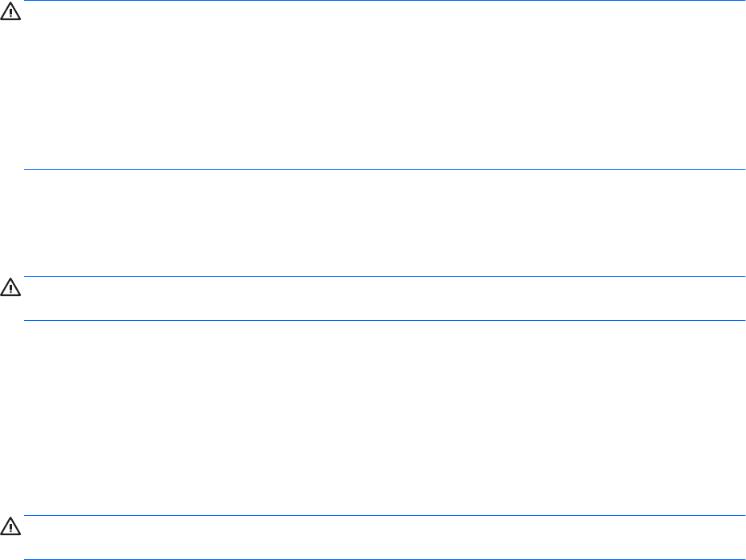Click the blue line closing the large top box

(x=384, y=169)
